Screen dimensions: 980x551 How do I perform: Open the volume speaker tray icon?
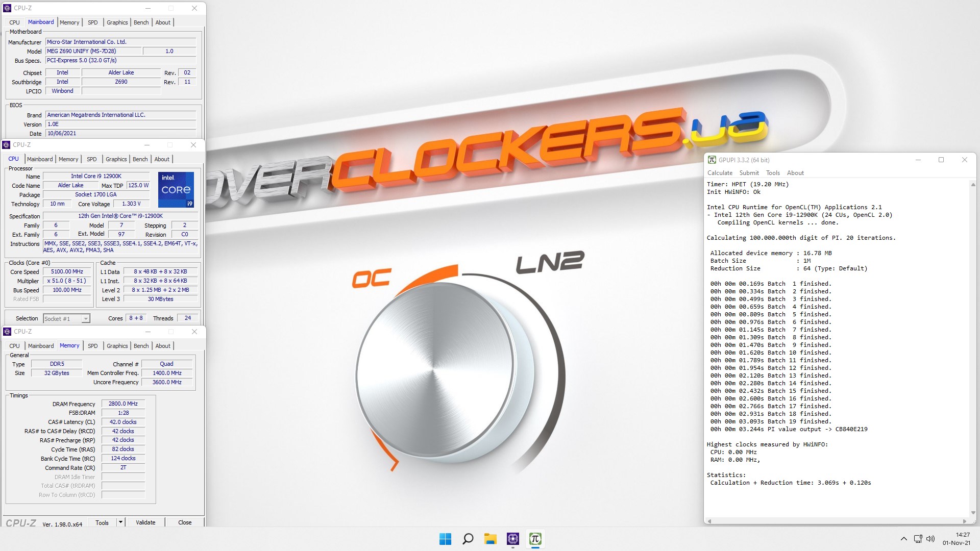930,539
